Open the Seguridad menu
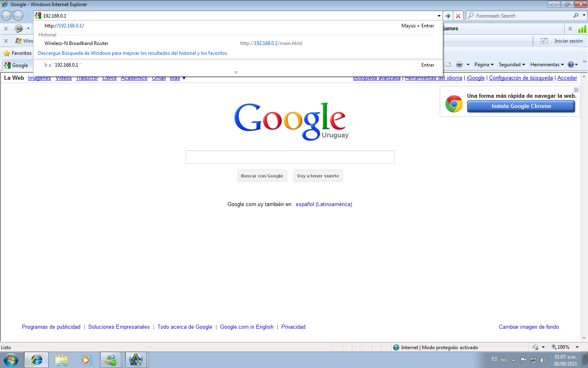The width and height of the screenshot is (588, 368). (x=512, y=65)
